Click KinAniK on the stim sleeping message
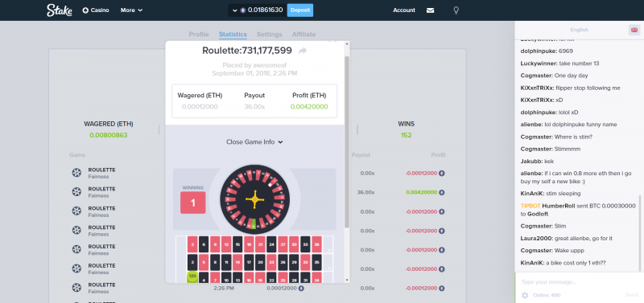The width and height of the screenshot is (644, 303). (x=532, y=194)
